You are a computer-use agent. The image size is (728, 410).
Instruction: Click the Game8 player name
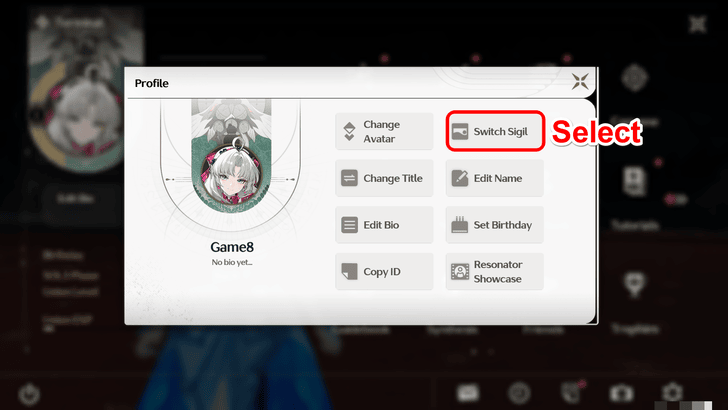pos(232,247)
